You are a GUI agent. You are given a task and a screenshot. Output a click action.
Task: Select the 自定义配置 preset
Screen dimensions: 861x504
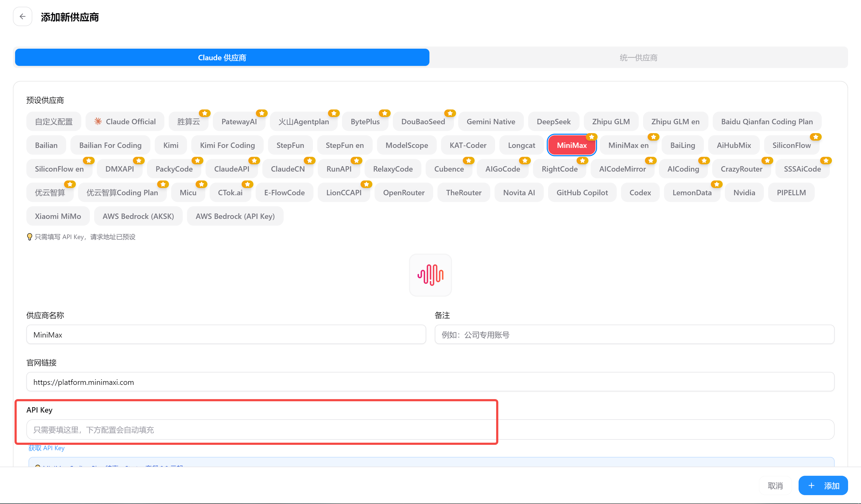[54, 122]
